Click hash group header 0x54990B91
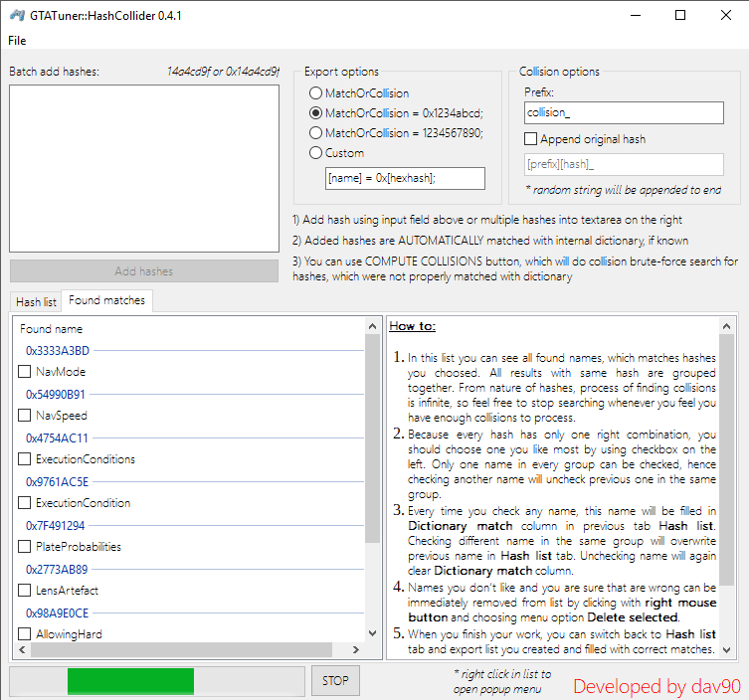The width and height of the screenshot is (749, 700). click(56, 395)
